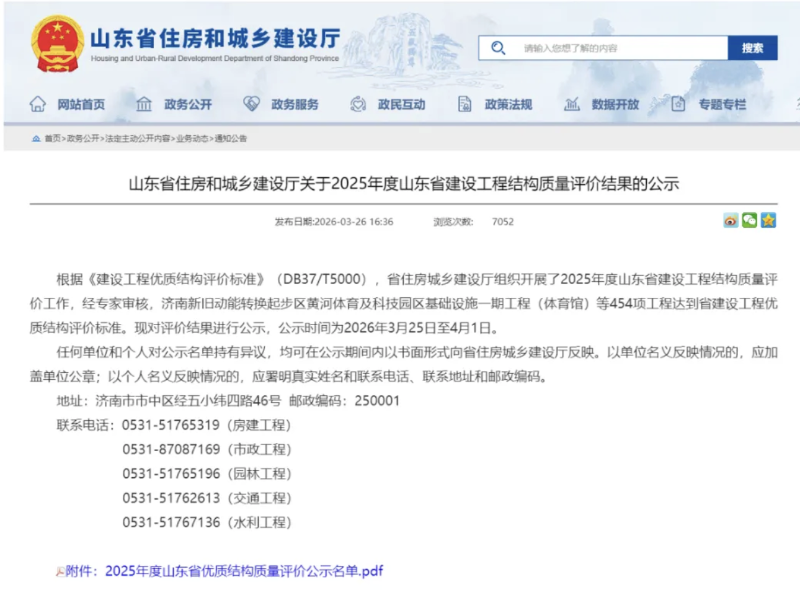Go to 法定主动公开内容 in breadcrumb
Viewport: 800px width, 592px height.
pos(138,139)
